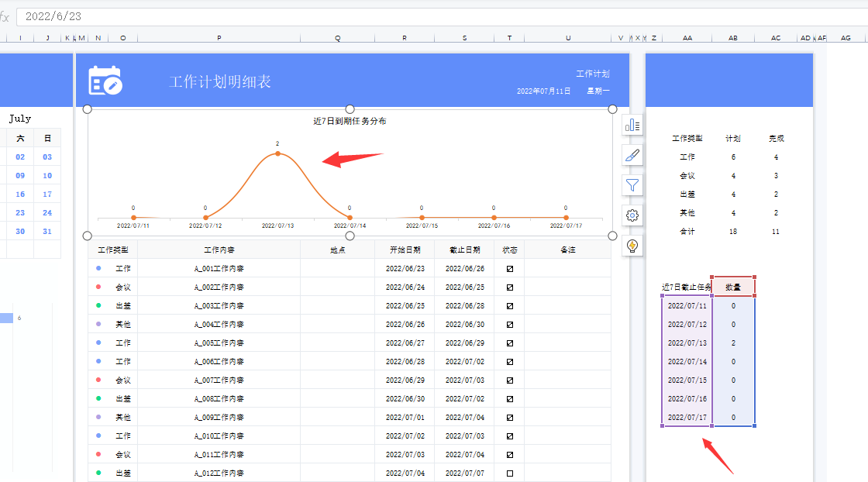The image size is (868, 482).
Task: Select the start date cell 2022/07/01
Action: point(405,417)
